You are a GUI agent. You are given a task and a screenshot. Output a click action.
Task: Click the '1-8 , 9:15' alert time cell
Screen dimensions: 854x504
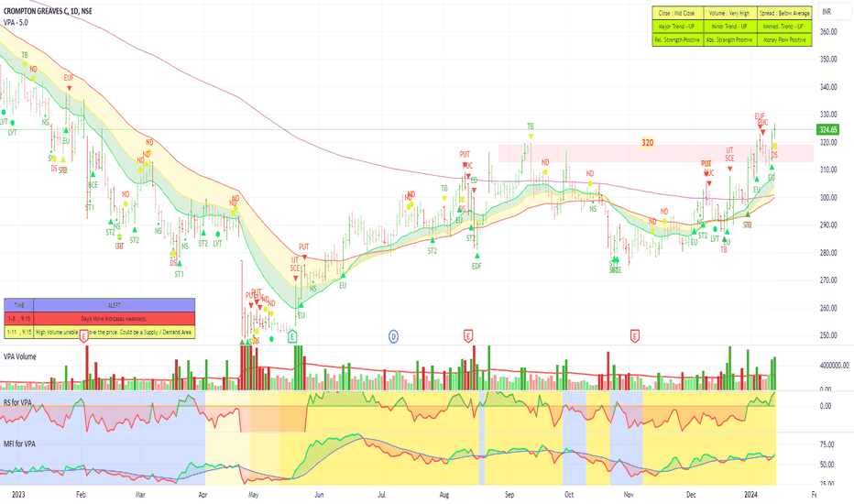(x=19, y=319)
